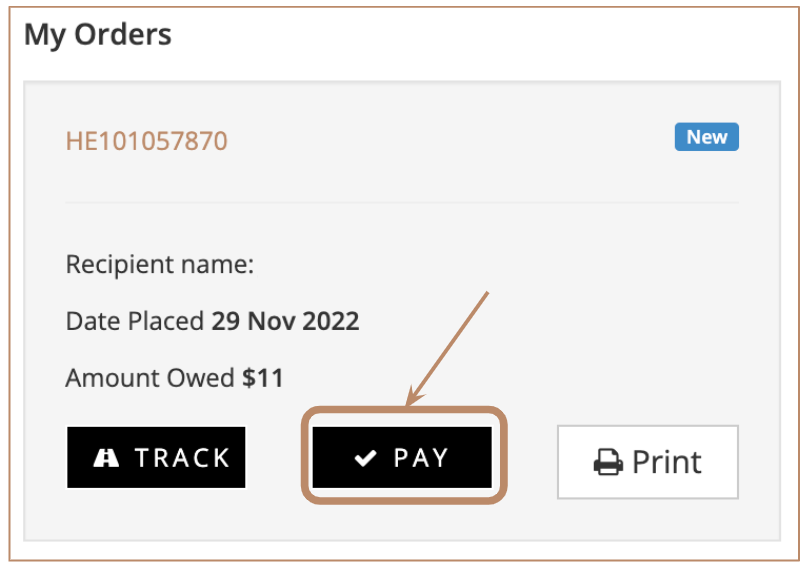
Task: Click empty space right of Recipient name
Action: pyautogui.click(x=500, y=265)
